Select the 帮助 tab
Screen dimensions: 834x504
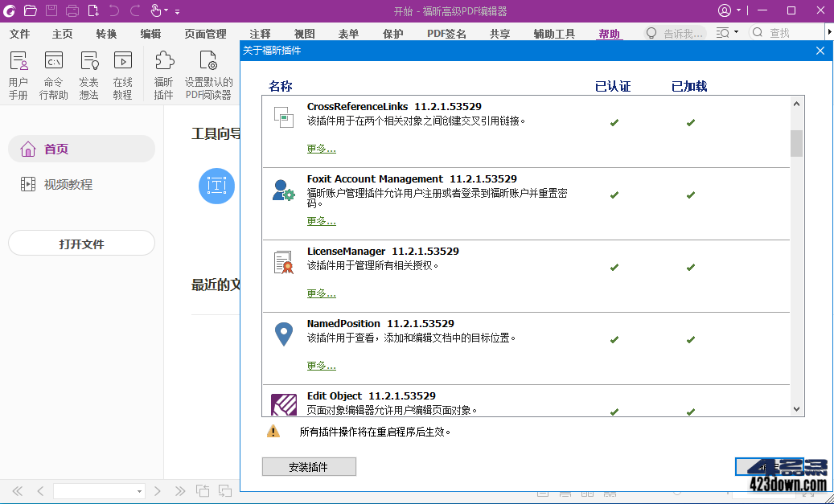tap(609, 34)
